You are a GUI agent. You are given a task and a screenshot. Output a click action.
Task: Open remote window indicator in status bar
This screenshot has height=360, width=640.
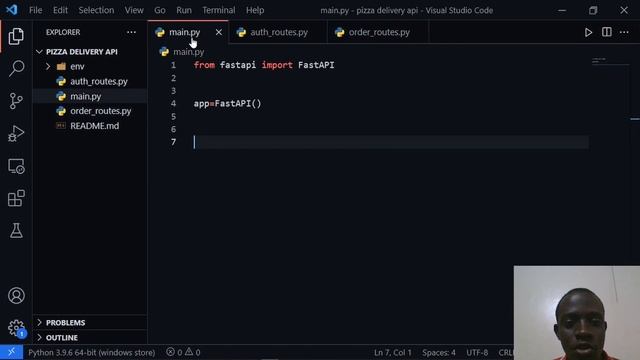[x=11, y=352]
